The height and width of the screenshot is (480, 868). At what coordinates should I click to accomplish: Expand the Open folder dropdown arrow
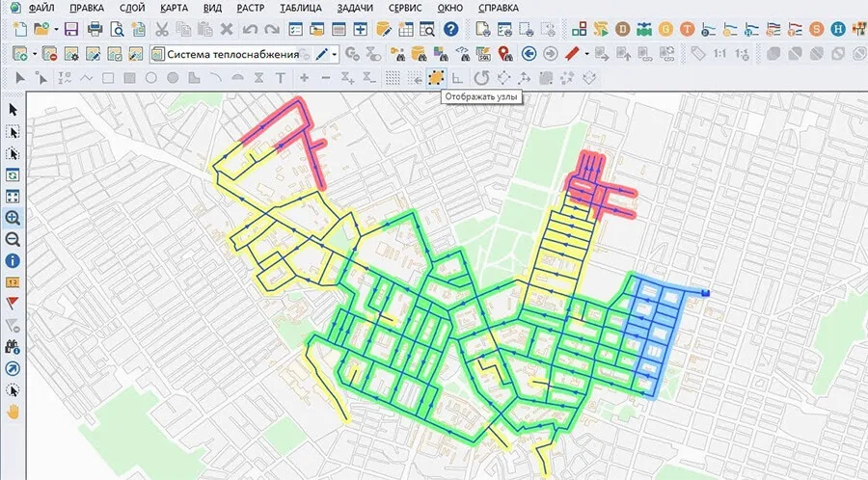click(x=56, y=29)
